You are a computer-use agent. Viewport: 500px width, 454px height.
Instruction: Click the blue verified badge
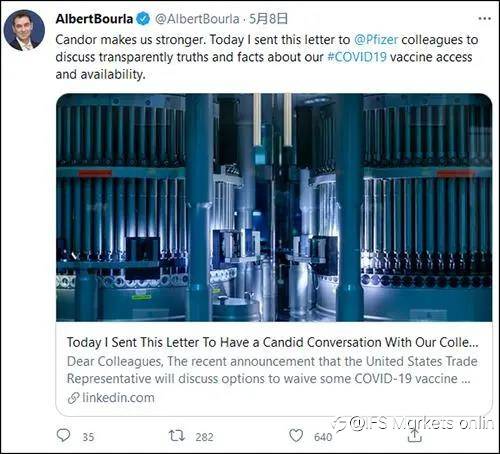[x=143, y=19]
